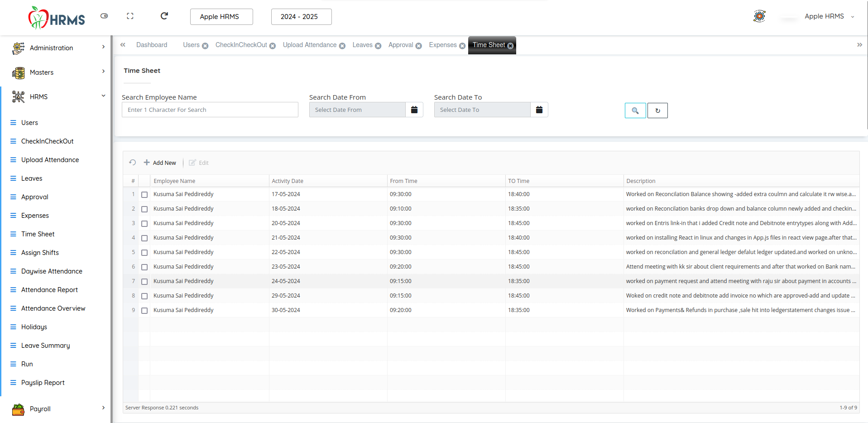Collapse the HRMS menu section
The image size is (868, 423).
point(58,96)
